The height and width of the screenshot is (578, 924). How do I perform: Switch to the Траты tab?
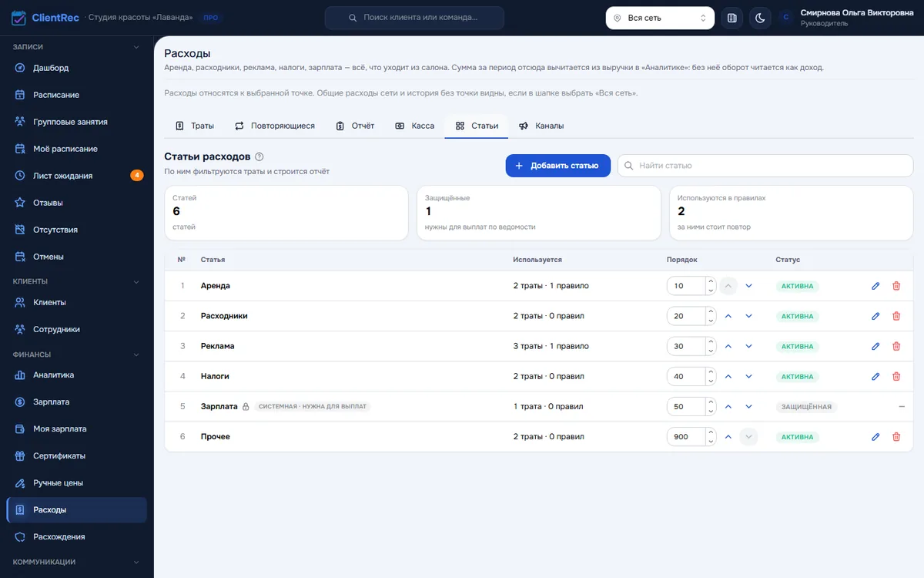click(195, 126)
